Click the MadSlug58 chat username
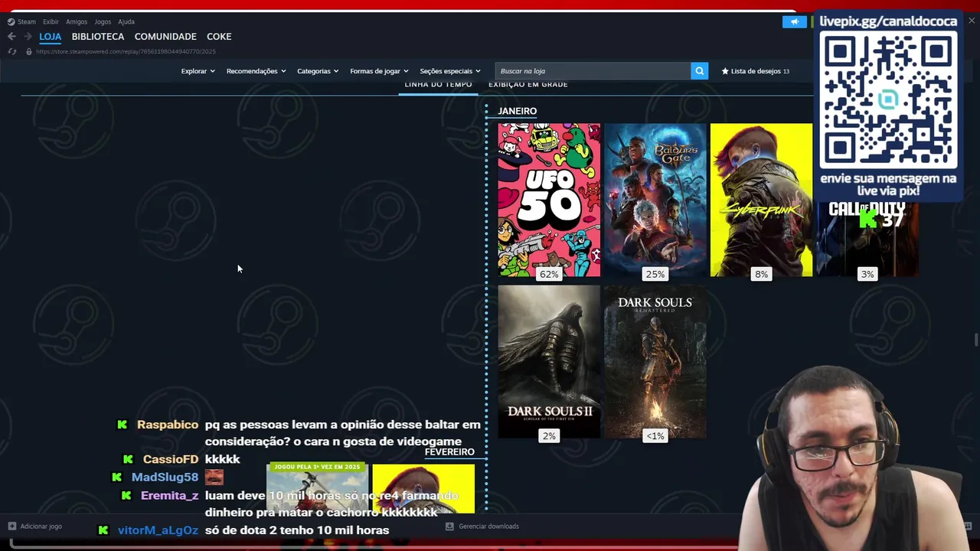This screenshot has width=980, height=551. [x=165, y=477]
